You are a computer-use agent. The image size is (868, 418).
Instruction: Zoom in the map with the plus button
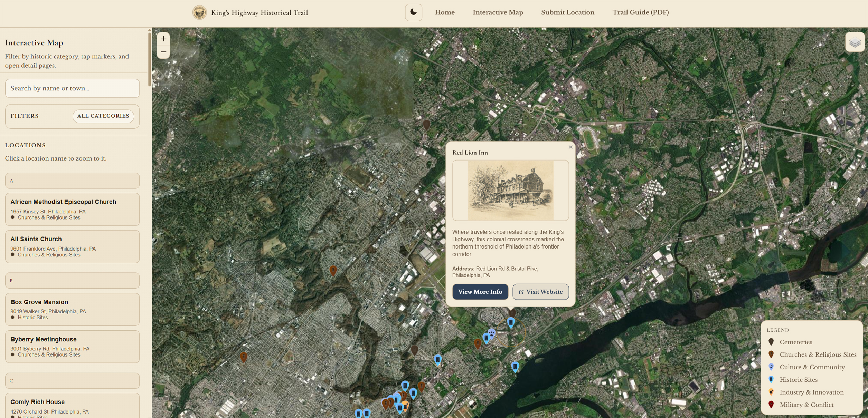[x=163, y=39]
